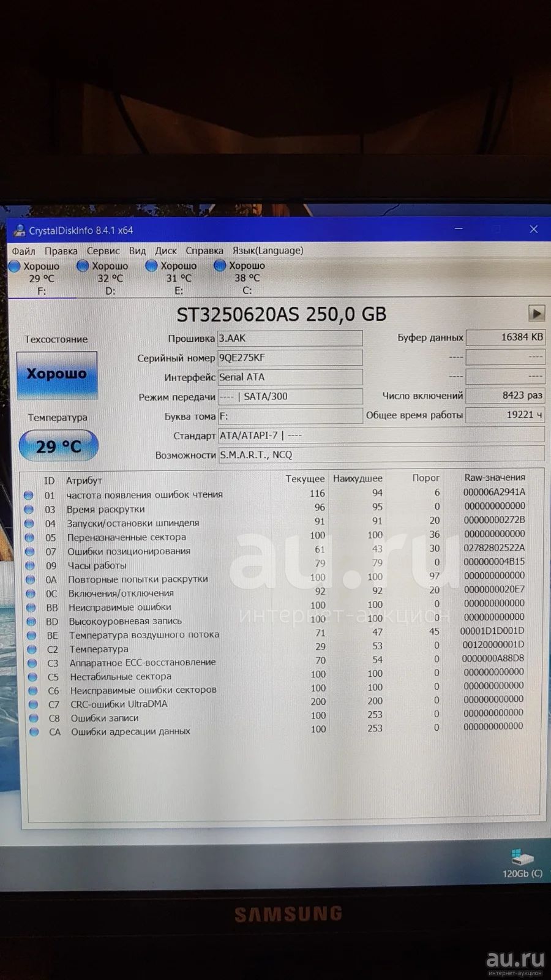
Task: Minimize the CrystalDiskInfo window
Action: coord(459,229)
